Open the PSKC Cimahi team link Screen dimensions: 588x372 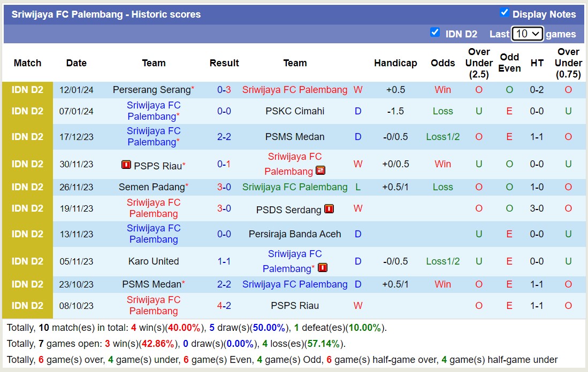pyautogui.click(x=295, y=111)
